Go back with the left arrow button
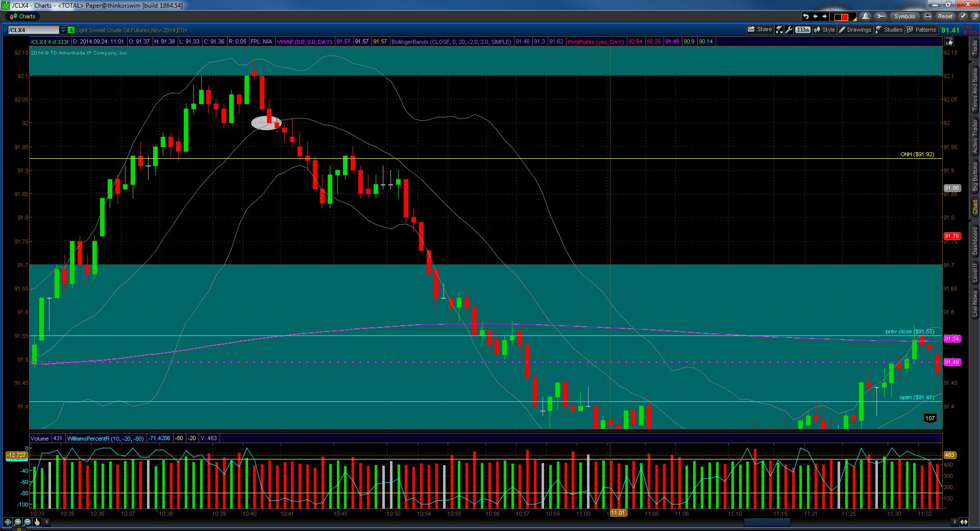This screenshot has width=980, height=531. coord(815,16)
